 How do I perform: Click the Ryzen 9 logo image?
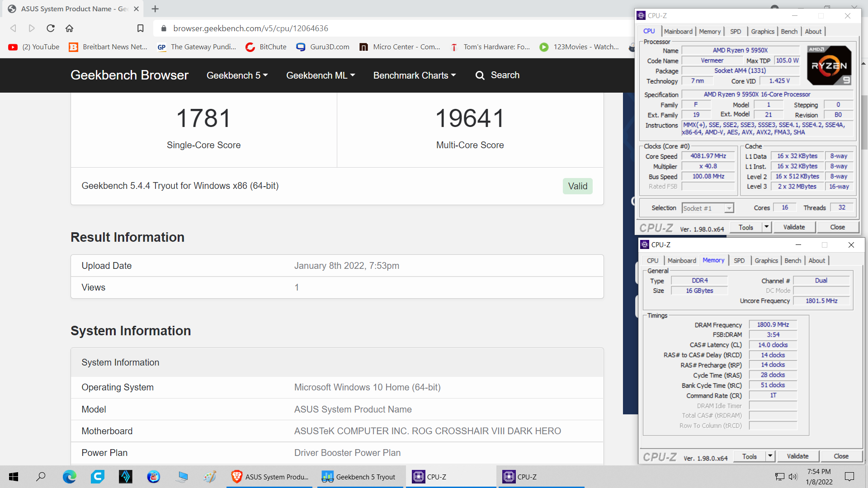click(x=829, y=66)
